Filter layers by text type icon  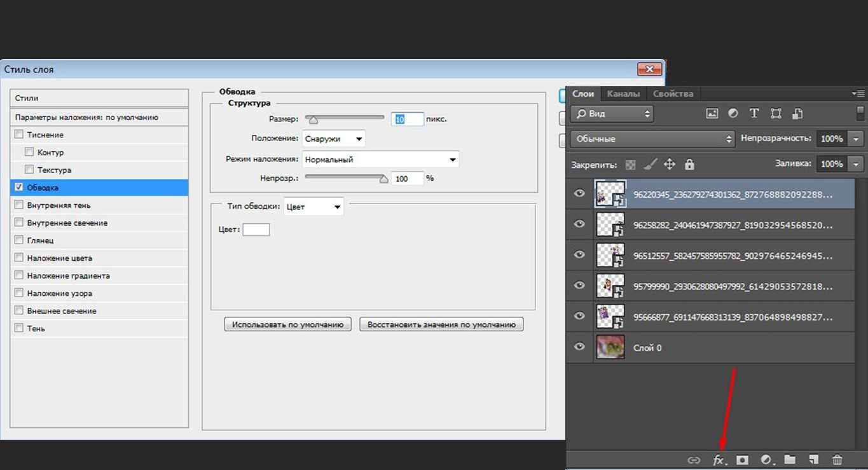[754, 113]
